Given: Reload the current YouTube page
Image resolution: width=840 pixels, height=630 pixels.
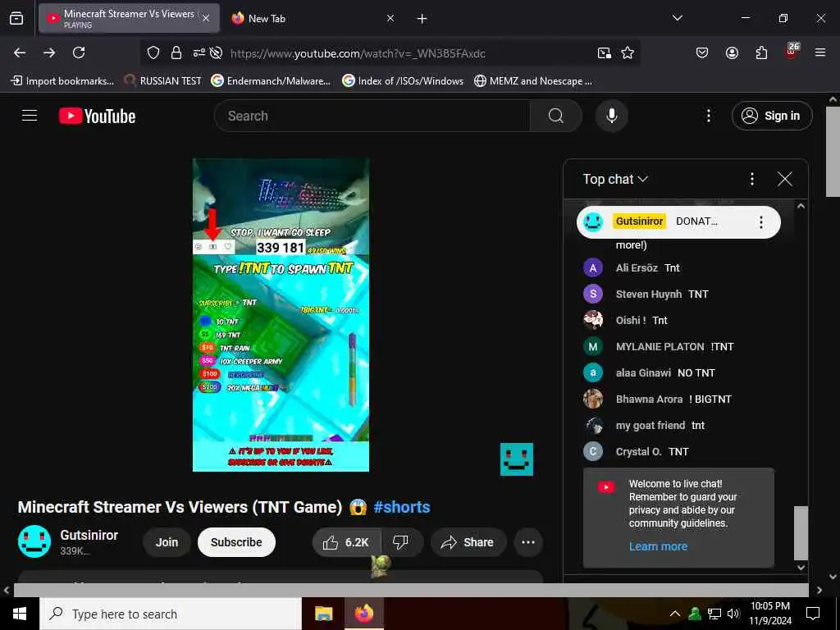Looking at the screenshot, I should tap(79, 52).
